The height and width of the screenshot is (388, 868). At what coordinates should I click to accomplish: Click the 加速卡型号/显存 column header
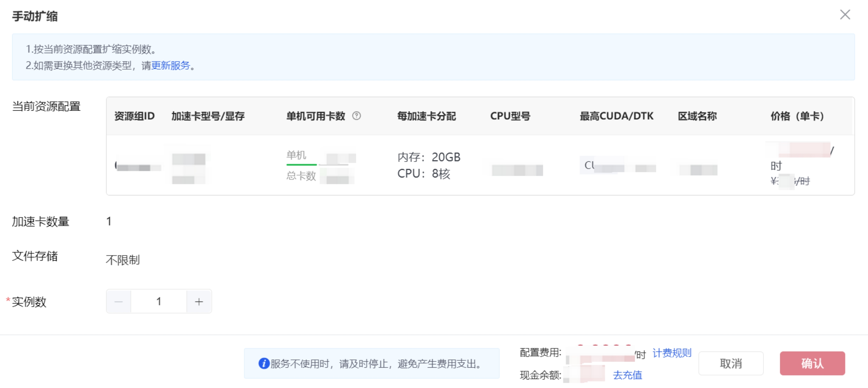(x=208, y=116)
